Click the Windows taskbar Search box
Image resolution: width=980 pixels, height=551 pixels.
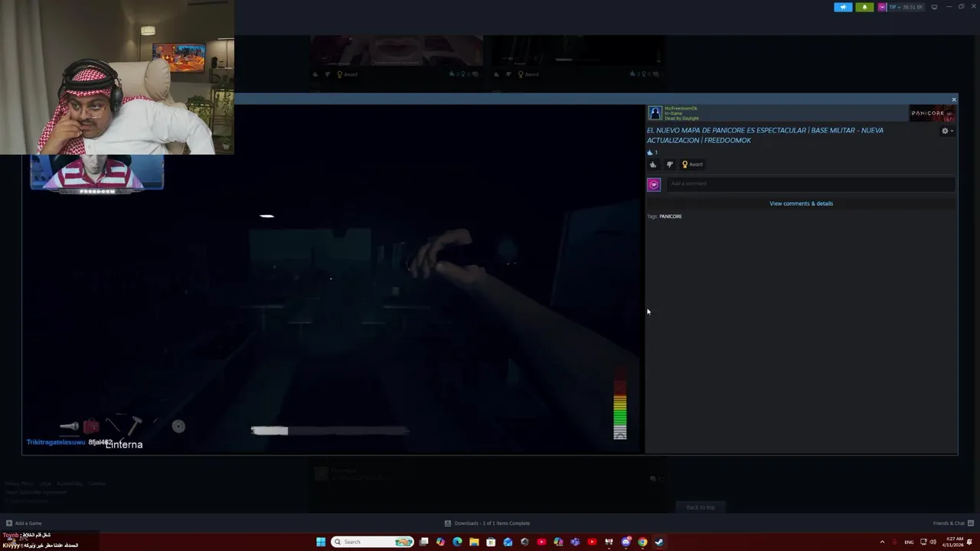(x=373, y=542)
